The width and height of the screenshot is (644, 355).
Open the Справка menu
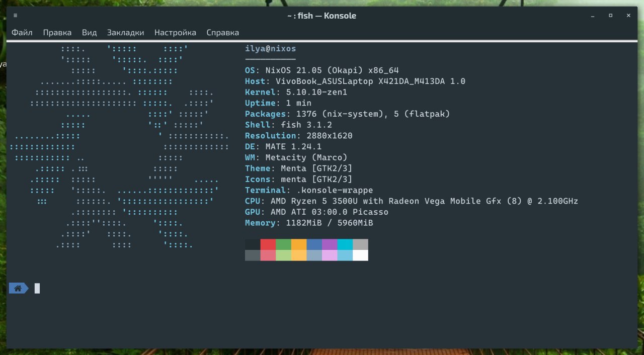click(x=223, y=33)
